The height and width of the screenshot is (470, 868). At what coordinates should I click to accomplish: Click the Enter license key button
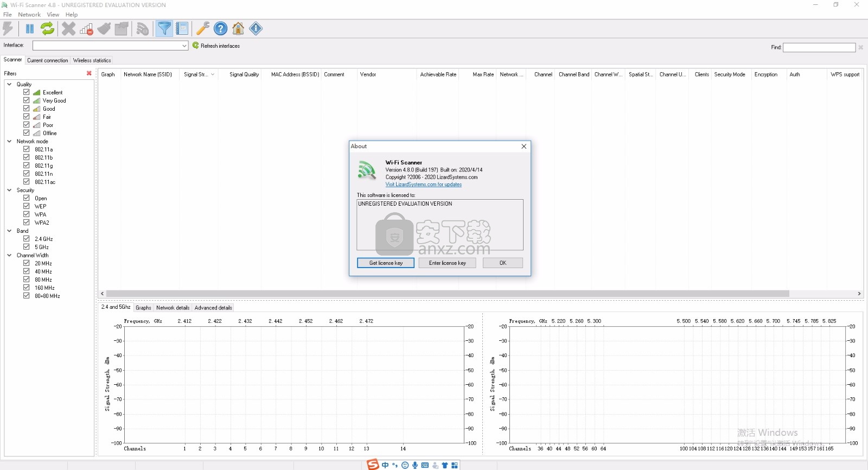pos(448,263)
